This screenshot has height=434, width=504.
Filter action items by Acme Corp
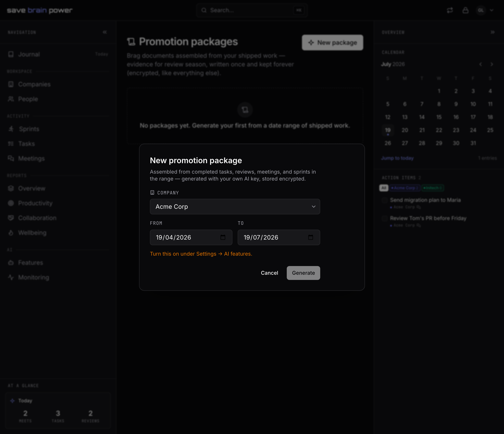click(x=405, y=188)
